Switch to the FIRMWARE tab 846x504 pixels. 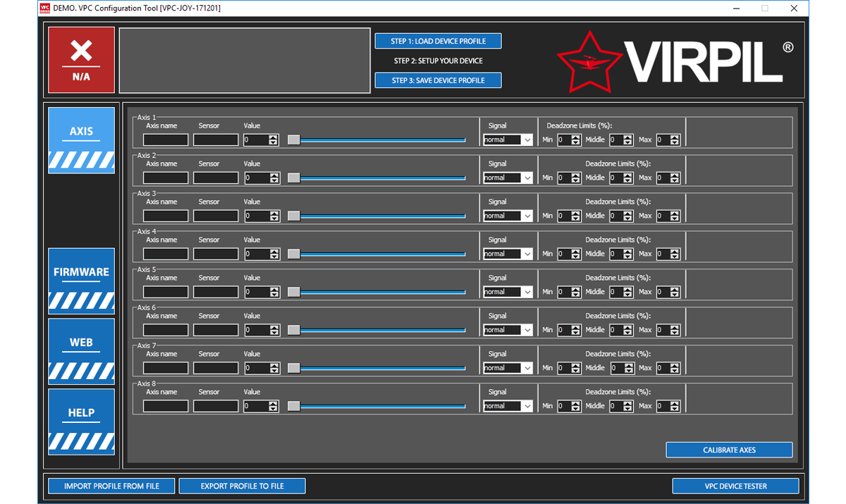tap(81, 281)
